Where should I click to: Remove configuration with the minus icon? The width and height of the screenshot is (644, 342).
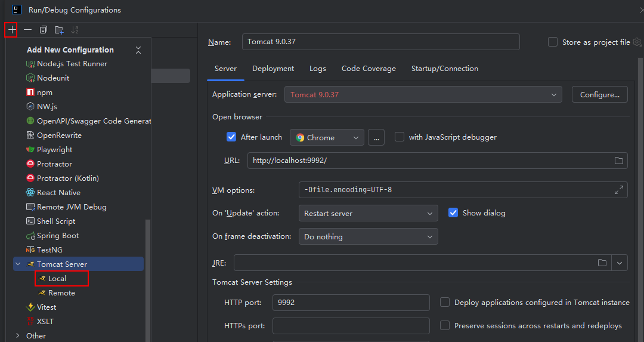pyautogui.click(x=27, y=30)
